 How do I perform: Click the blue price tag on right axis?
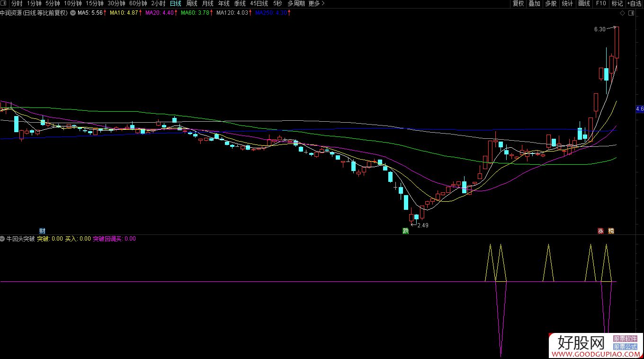(x=640, y=109)
